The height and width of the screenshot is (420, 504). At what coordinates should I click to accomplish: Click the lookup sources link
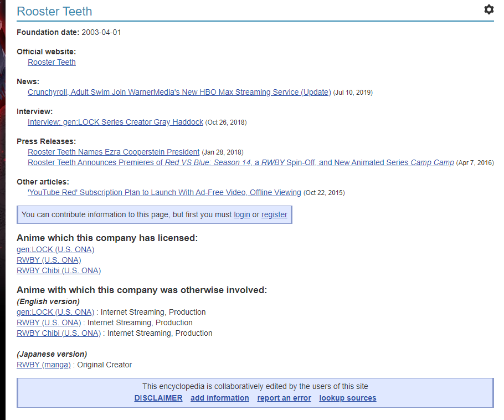[x=348, y=398]
